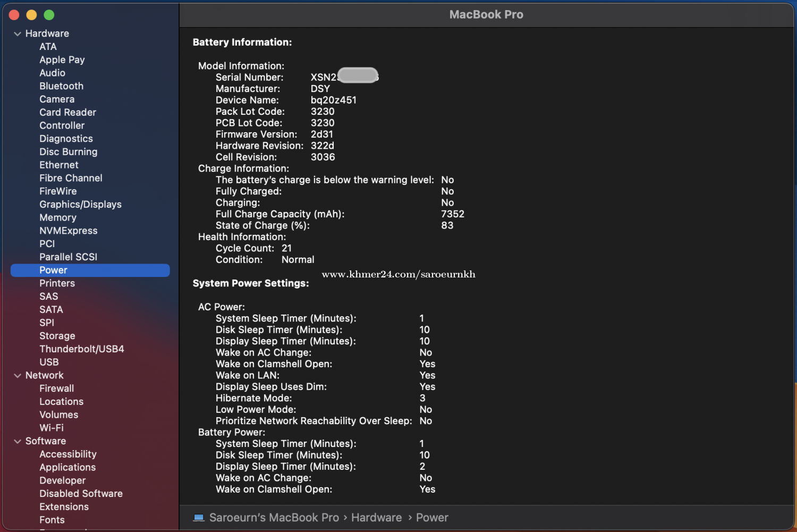Click the MacBook Pro window title

tap(486, 15)
